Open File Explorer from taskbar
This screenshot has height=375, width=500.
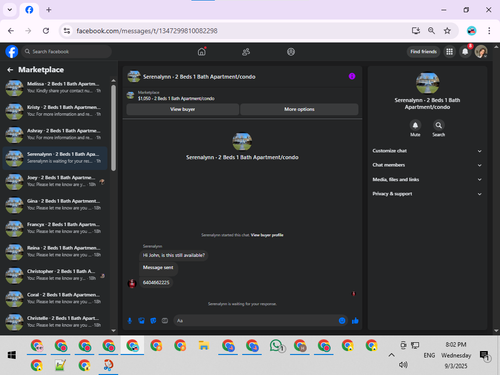point(204,346)
